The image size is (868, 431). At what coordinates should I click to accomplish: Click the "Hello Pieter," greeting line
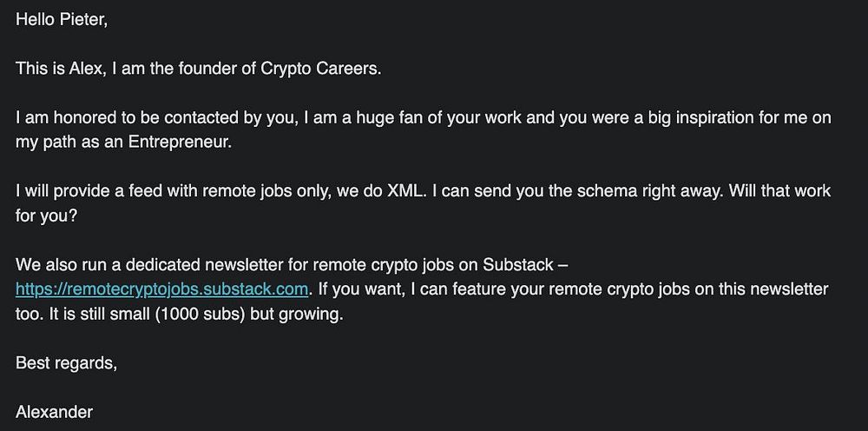click(62, 19)
